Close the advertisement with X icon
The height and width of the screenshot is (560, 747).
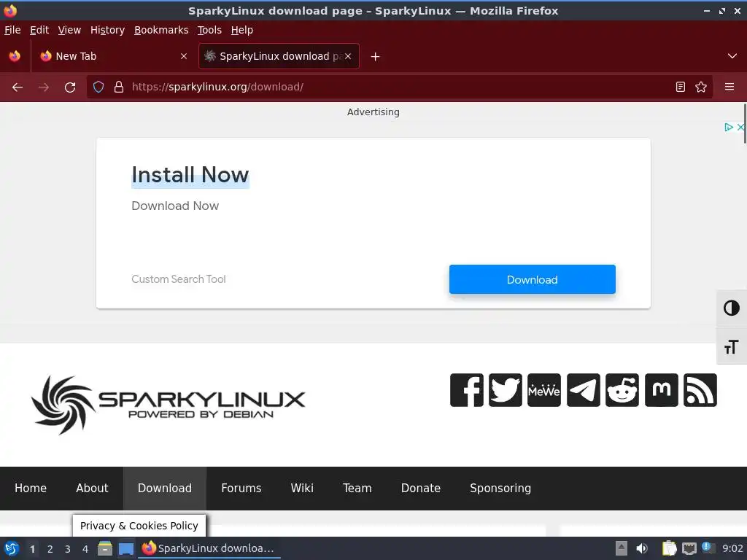(x=740, y=127)
